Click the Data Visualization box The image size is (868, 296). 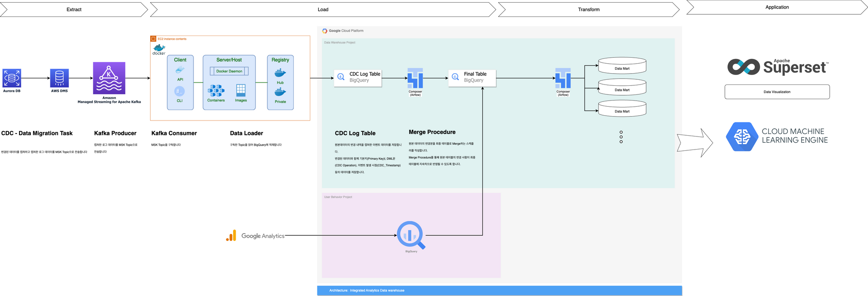click(x=777, y=92)
